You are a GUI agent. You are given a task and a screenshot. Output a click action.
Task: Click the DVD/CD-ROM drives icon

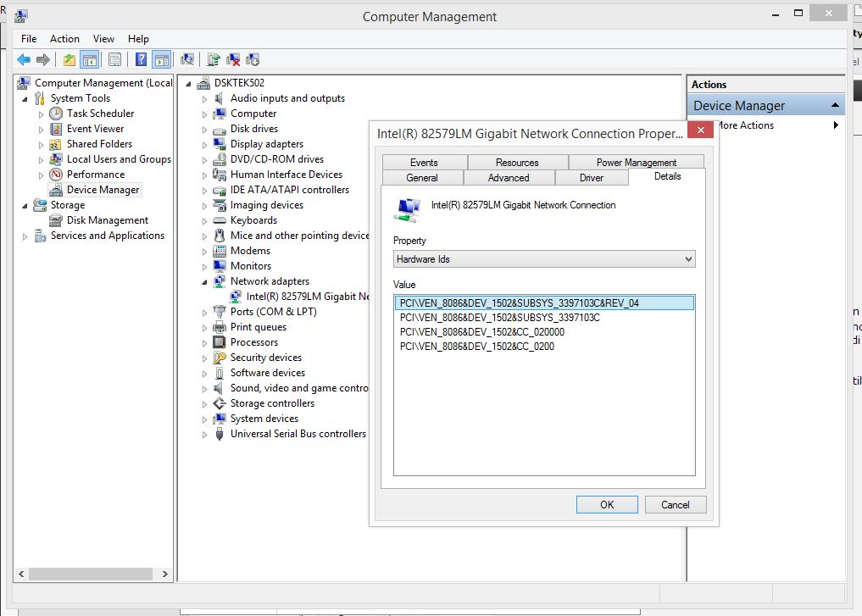(x=220, y=159)
